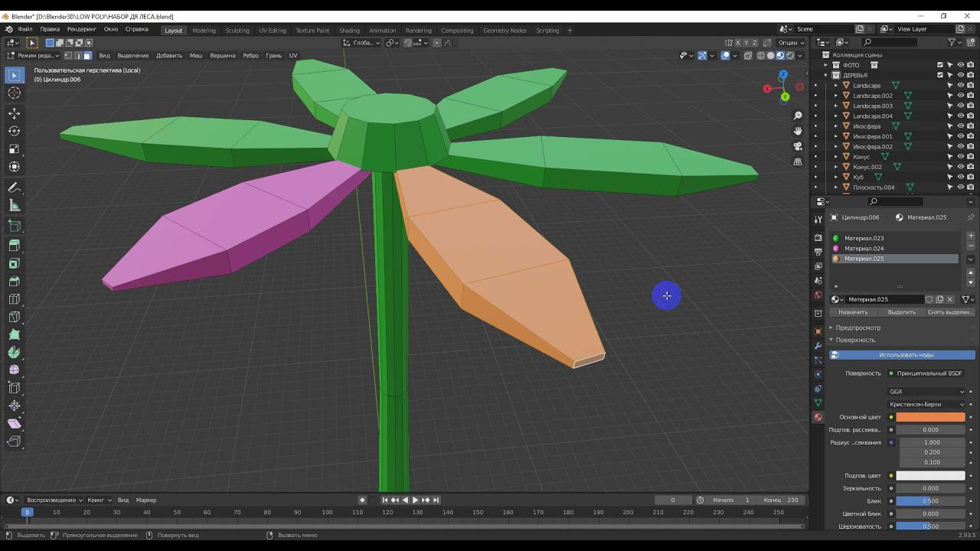Expand the Предпросмотр panel section
The width and height of the screenshot is (980, 551).
coord(857,328)
